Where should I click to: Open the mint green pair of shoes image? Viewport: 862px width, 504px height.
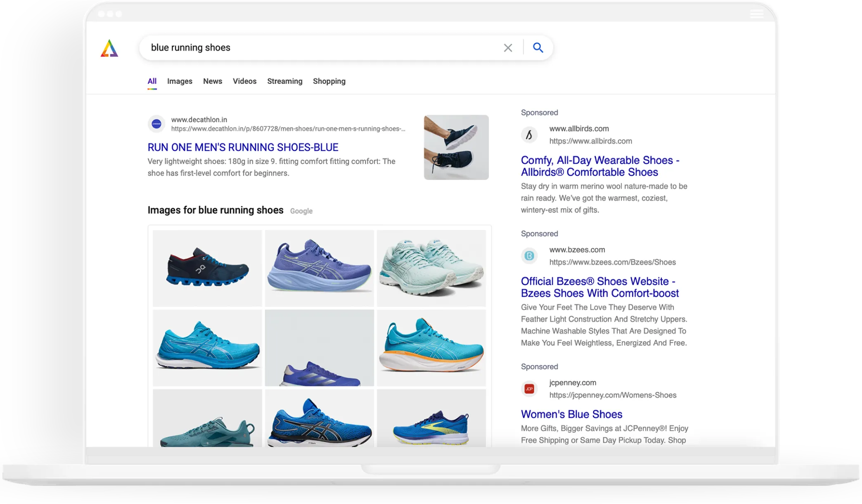[x=431, y=268]
